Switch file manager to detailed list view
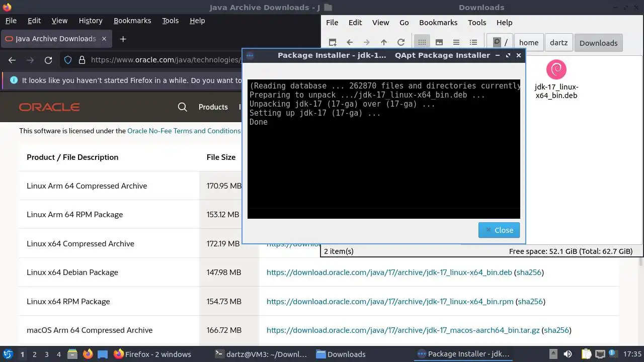 pos(473,43)
